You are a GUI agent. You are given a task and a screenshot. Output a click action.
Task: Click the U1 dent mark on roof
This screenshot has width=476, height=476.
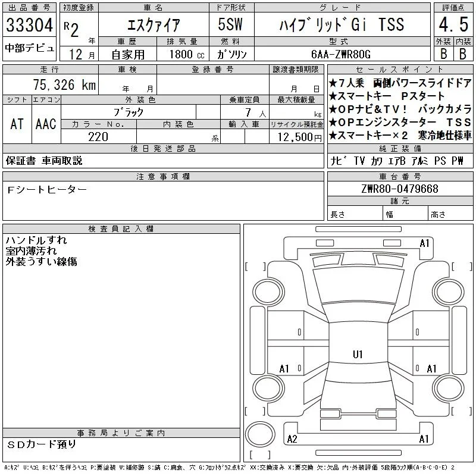pyautogui.click(x=358, y=354)
